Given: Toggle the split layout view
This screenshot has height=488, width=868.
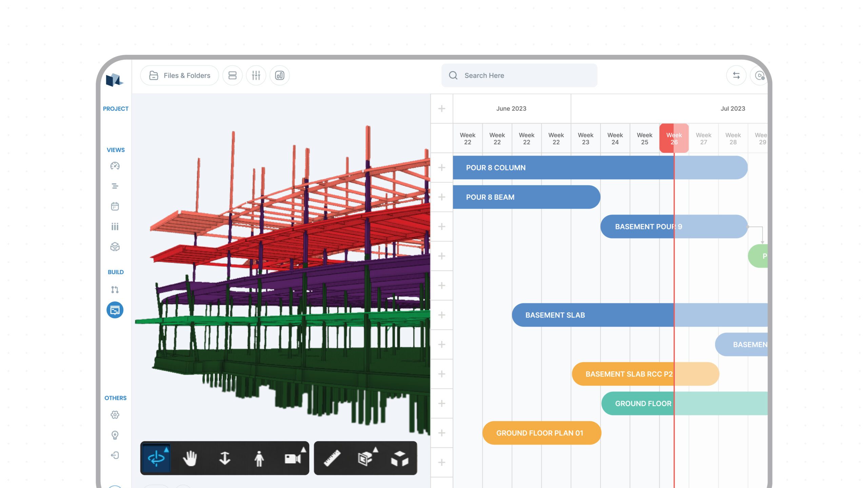Looking at the screenshot, I should (x=232, y=75).
